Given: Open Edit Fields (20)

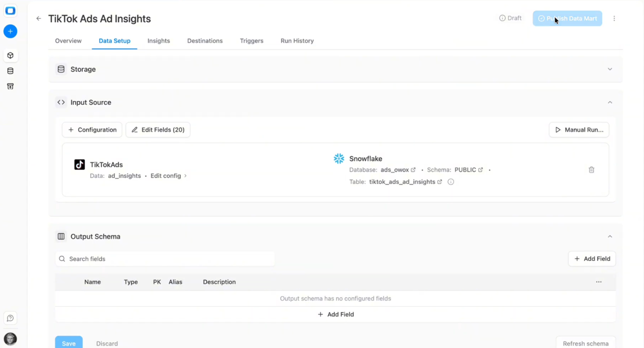Looking at the screenshot, I should 158,130.
